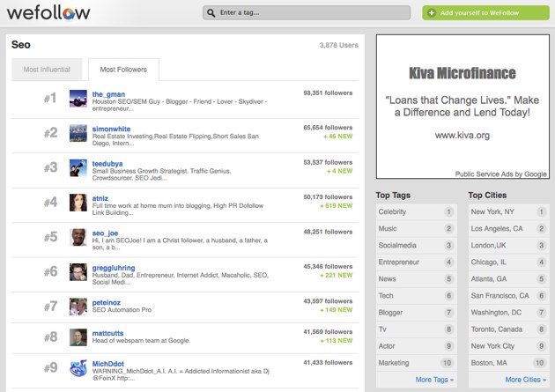Select Socialmedia tag
555x392 pixels.
click(416, 245)
